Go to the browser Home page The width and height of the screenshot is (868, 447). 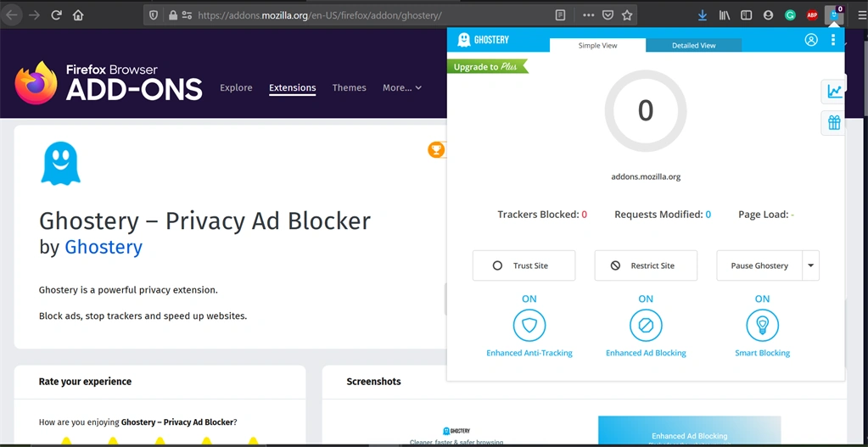(x=78, y=15)
